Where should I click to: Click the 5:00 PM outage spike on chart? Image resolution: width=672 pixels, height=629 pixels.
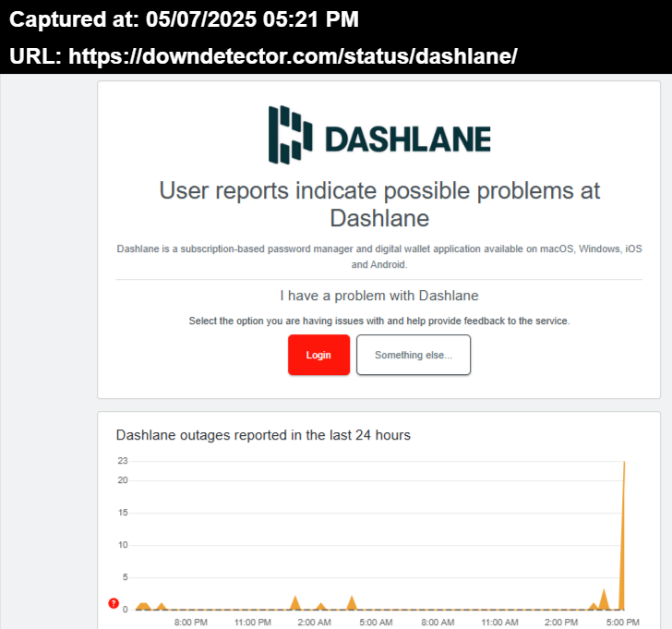pos(624,536)
